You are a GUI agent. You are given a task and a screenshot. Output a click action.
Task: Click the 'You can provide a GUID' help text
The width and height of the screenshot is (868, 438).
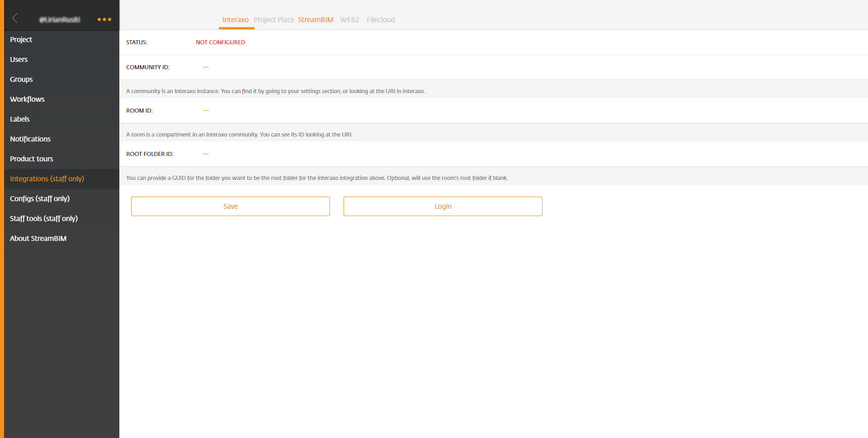click(317, 178)
